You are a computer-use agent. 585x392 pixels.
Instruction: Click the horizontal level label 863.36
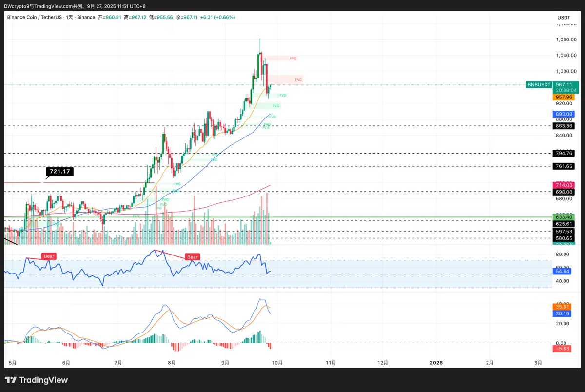(x=564, y=126)
